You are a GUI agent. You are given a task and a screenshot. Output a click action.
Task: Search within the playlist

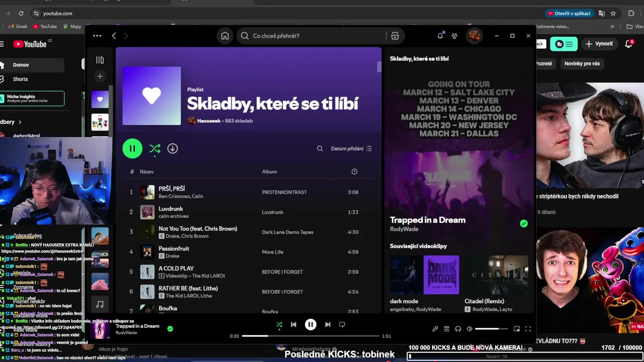[x=320, y=148]
